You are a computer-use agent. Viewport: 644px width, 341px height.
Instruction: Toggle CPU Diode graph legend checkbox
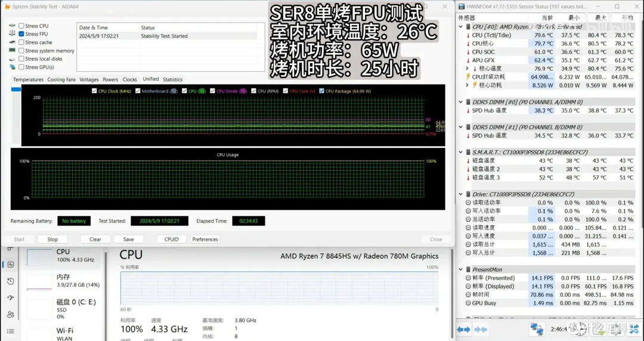pyautogui.click(x=212, y=91)
